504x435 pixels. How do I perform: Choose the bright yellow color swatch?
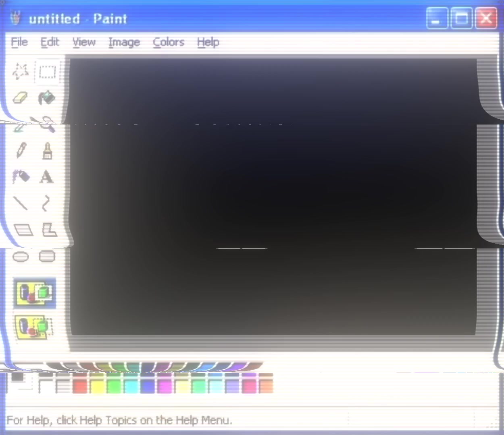pos(97,386)
